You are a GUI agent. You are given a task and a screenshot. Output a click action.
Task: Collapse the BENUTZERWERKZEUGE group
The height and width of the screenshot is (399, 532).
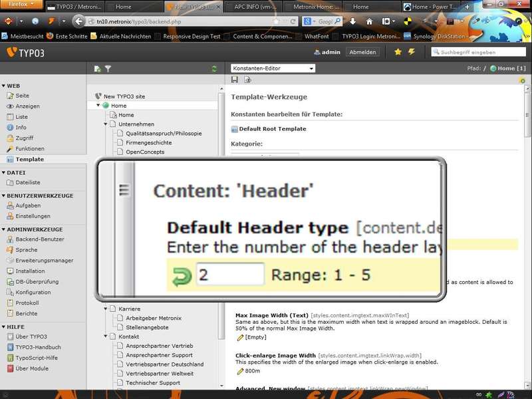(3, 196)
